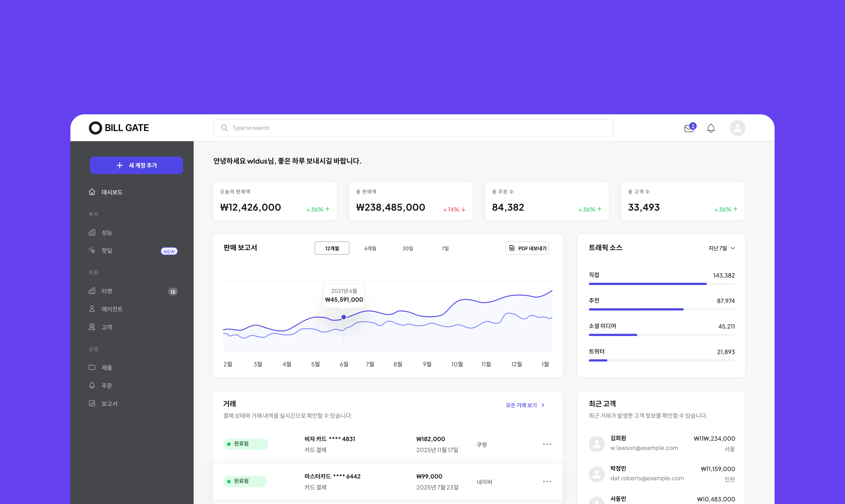Open 대시보드 from the sidebar home icon

click(x=106, y=192)
